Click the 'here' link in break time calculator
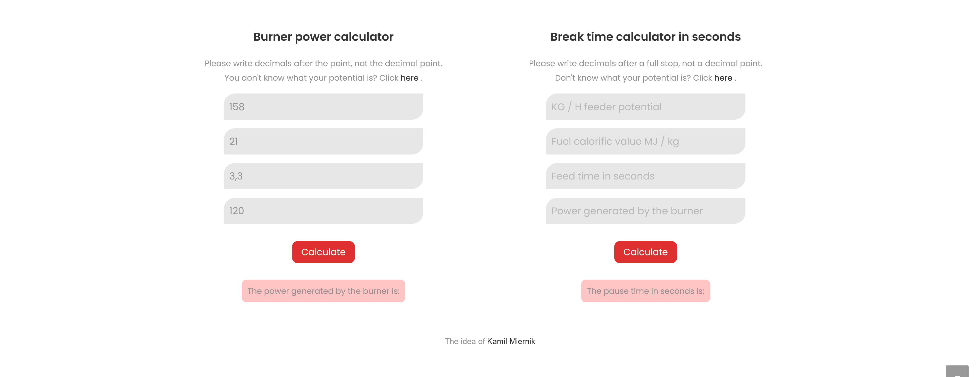This screenshot has width=980, height=377. [x=723, y=78]
